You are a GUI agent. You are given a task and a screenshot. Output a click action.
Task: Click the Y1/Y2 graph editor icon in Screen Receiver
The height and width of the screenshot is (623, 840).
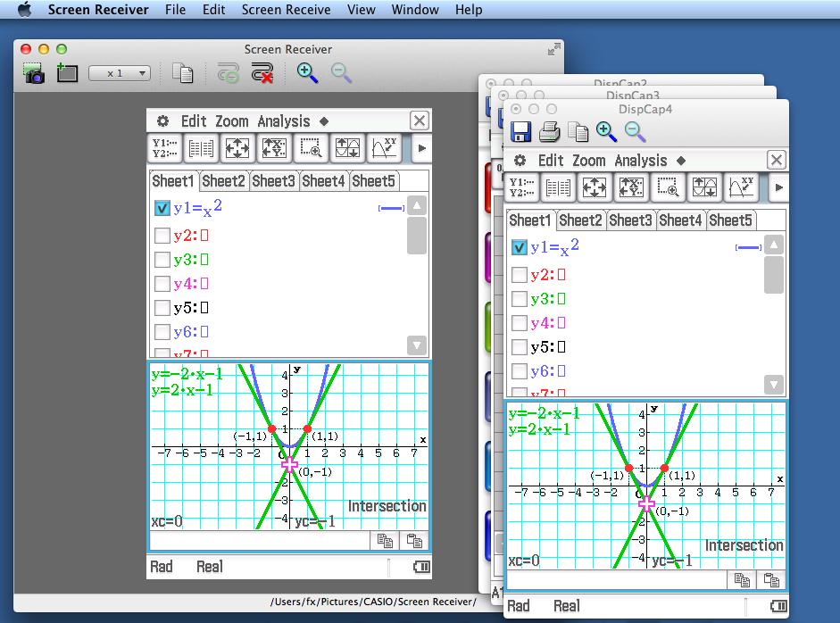[164, 148]
